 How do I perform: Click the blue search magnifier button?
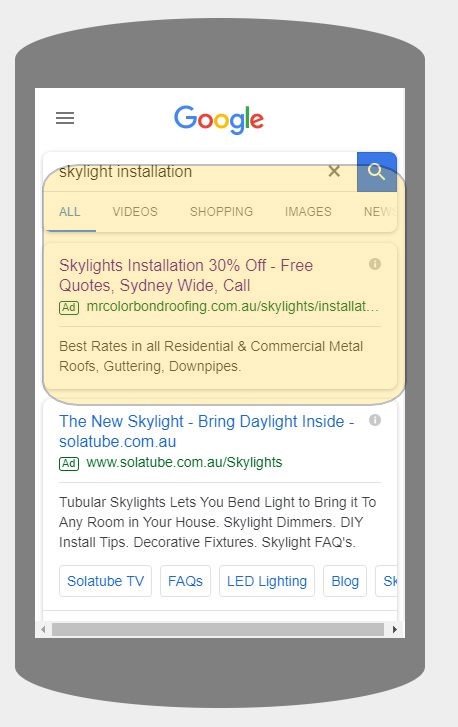[x=377, y=172]
